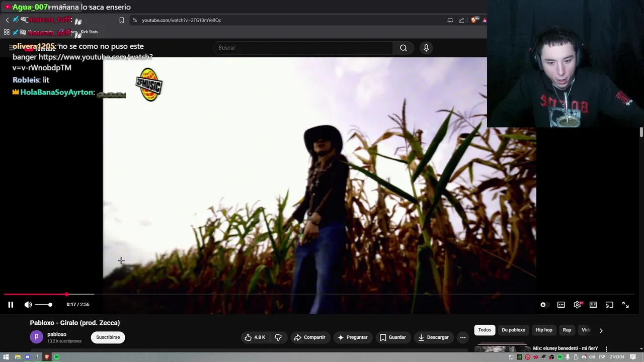
Task: Subscribe to pabloxo with Suscribirse
Action: point(108,337)
